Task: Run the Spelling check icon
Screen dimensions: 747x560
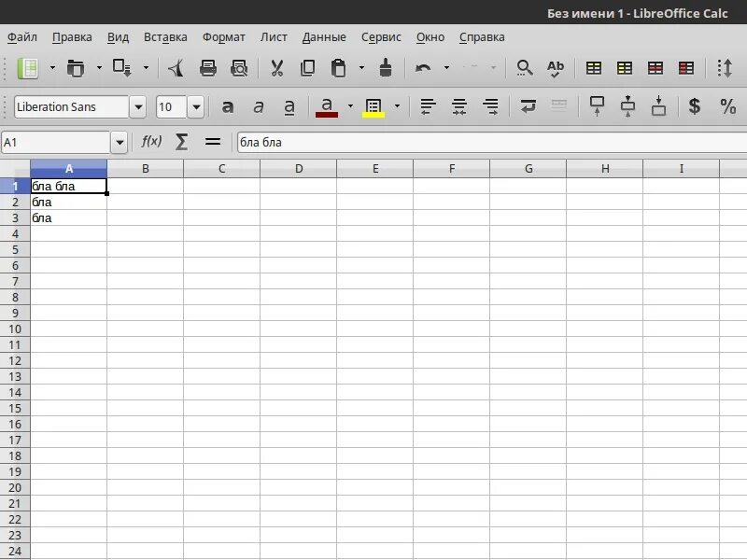Action: coord(555,68)
